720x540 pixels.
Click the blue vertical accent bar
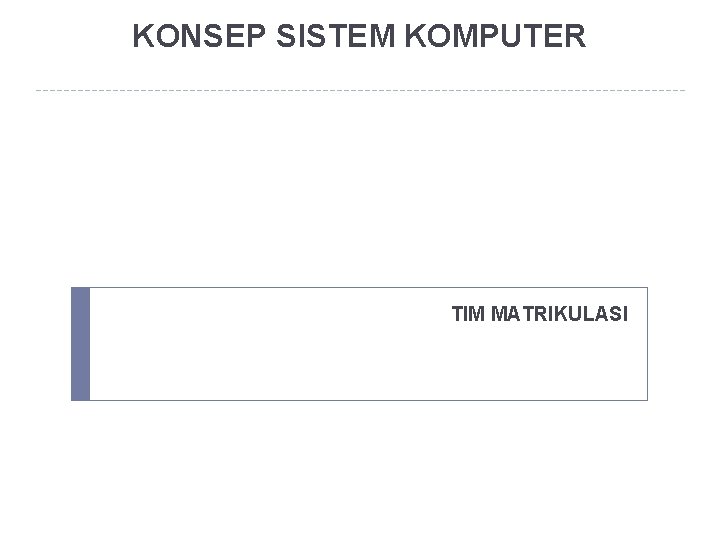(80, 344)
